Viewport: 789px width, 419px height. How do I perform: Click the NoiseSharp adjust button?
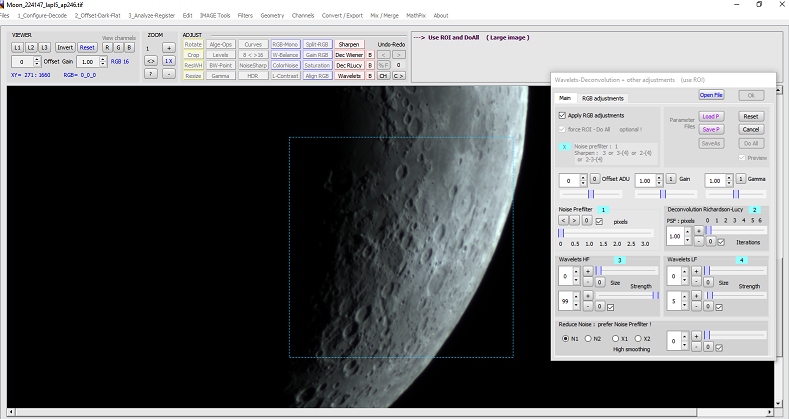[x=253, y=65]
